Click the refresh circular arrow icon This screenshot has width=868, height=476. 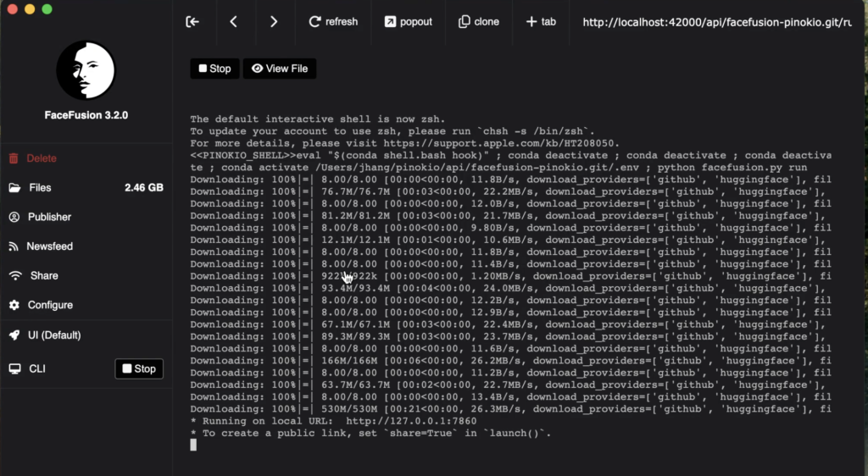(315, 21)
